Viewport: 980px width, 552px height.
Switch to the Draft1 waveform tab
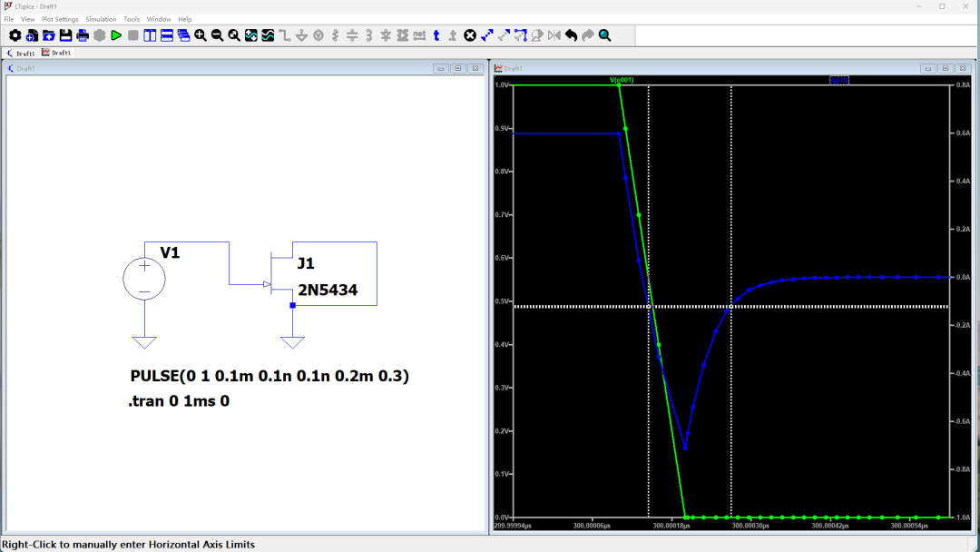pyautogui.click(x=56, y=53)
